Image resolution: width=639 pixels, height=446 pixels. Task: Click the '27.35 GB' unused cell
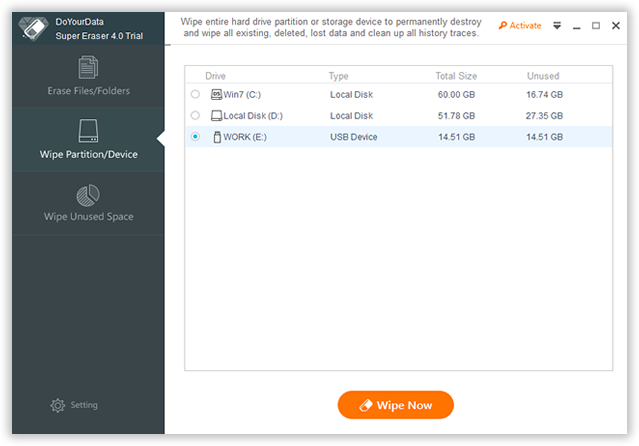(544, 116)
